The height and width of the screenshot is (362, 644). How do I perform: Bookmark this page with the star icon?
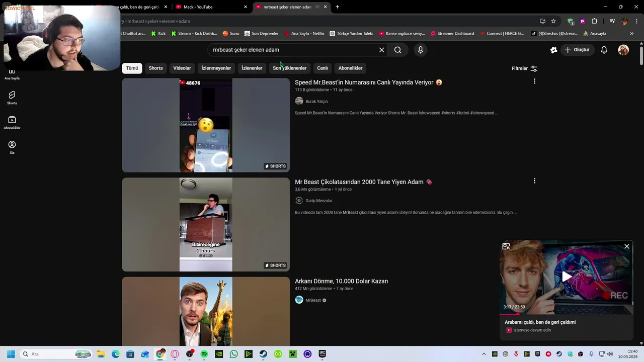coord(553,21)
